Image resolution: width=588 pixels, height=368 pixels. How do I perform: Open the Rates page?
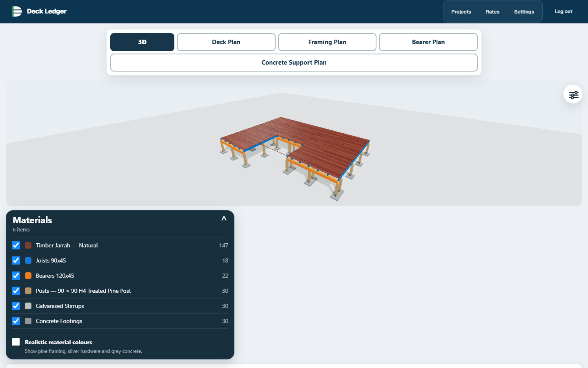(x=492, y=12)
